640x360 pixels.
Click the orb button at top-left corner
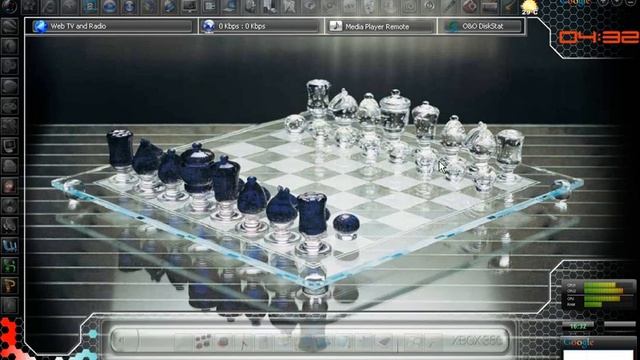tap(9, 6)
